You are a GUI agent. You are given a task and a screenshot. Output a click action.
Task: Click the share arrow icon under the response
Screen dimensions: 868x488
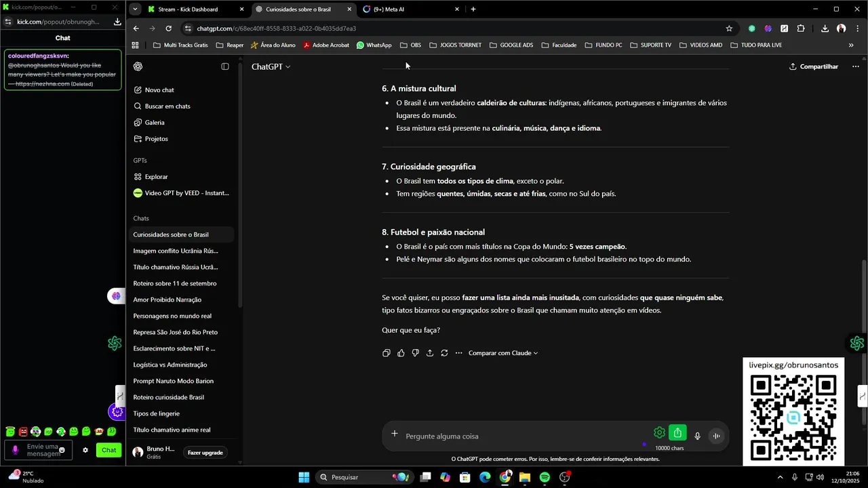430,353
